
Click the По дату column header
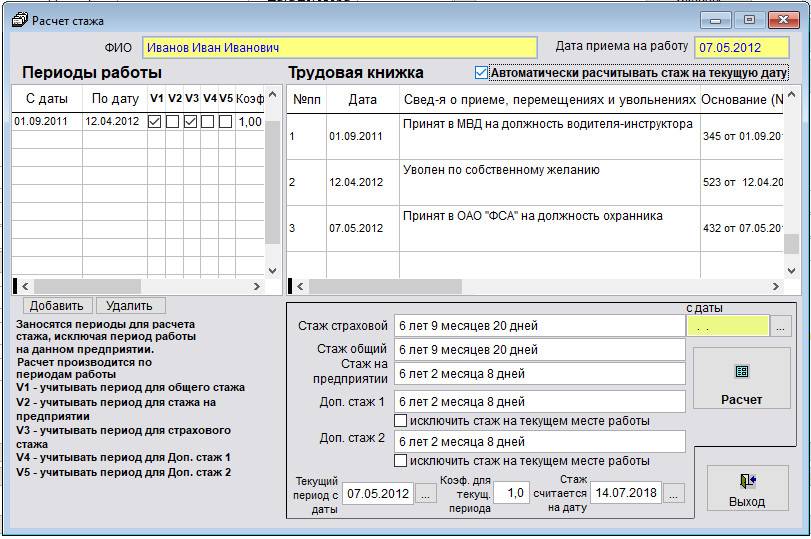(x=114, y=99)
